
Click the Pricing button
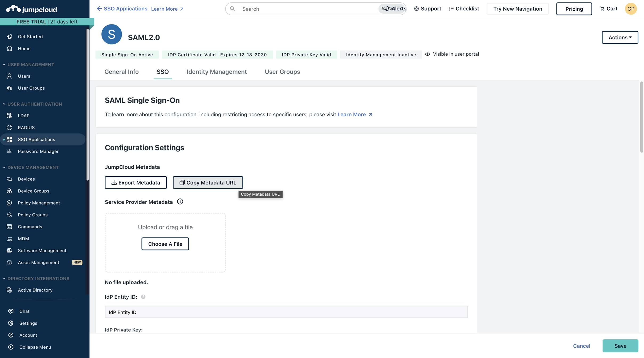point(574,9)
